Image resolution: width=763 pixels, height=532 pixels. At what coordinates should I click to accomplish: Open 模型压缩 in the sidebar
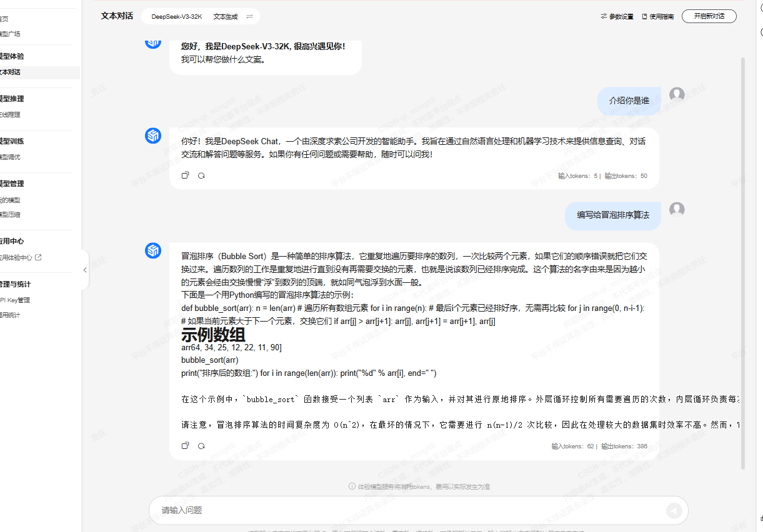10,215
